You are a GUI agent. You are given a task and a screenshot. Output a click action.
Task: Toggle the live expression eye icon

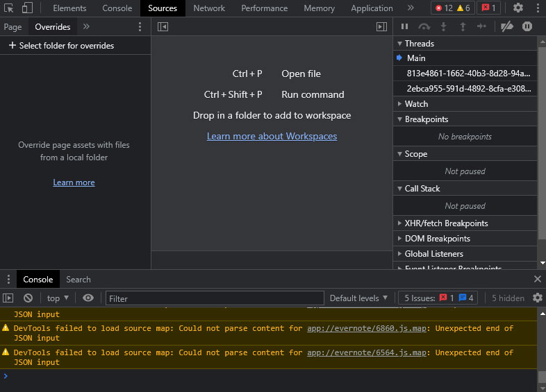tap(88, 298)
